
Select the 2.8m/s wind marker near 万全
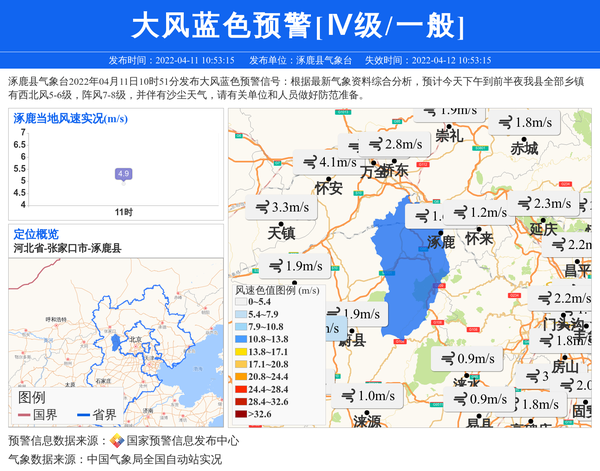tap(392, 145)
